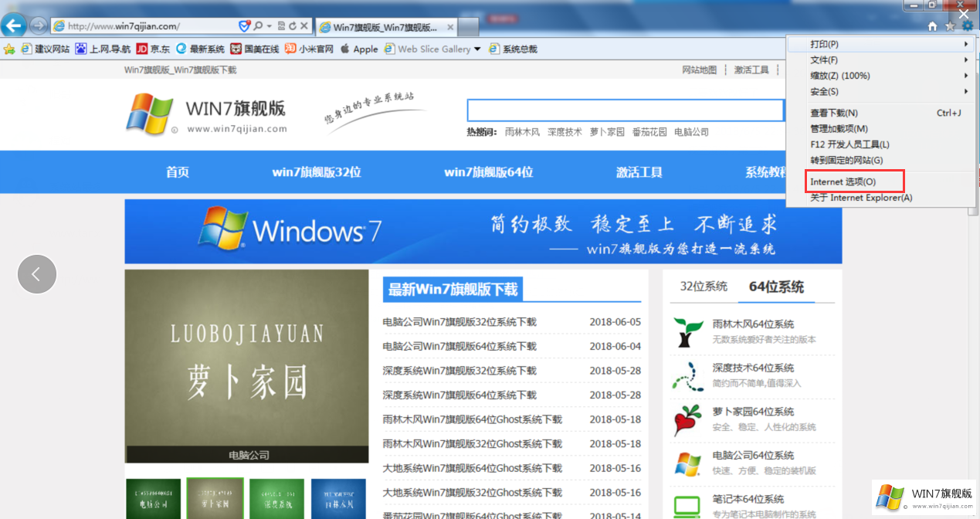Image resolution: width=980 pixels, height=519 pixels.
Task: Click inside the site search input box
Action: (626, 110)
